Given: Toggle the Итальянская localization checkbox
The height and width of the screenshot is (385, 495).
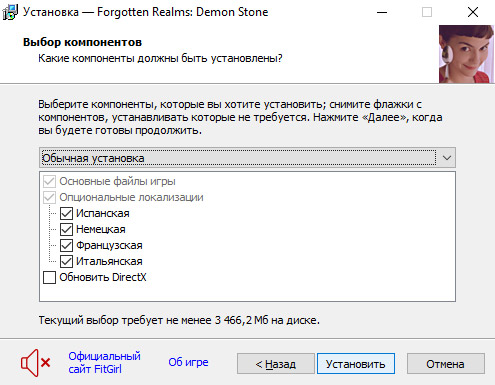Looking at the screenshot, I should pos(66,261).
